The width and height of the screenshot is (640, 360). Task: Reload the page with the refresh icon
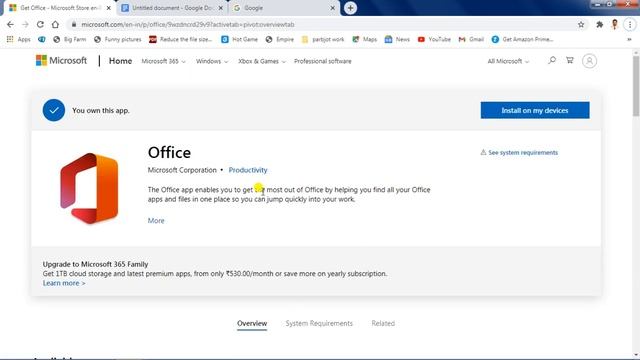(40, 24)
